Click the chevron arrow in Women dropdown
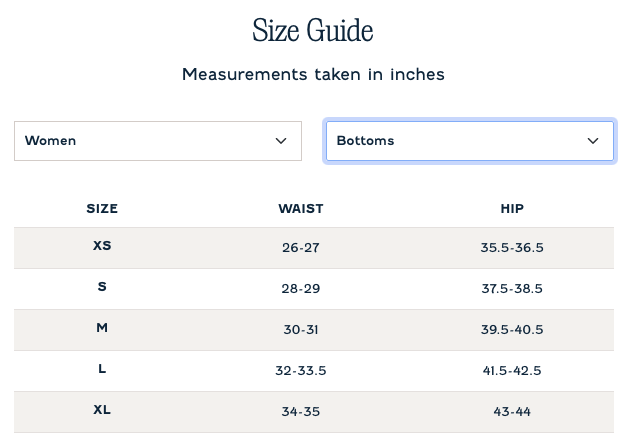Screen dimensions: 624x436 pyautogui.click(x=281, y=141)
